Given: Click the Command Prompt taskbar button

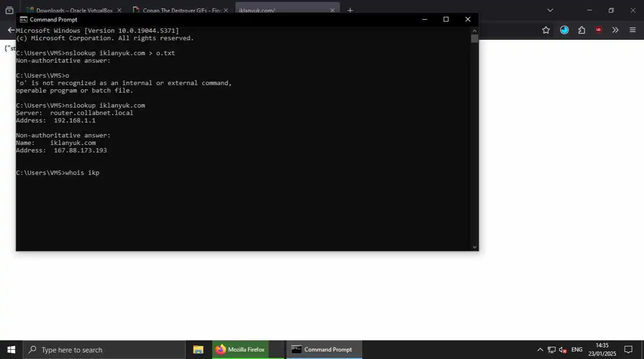Looking at the screenshot, I should pyautogui.click(x=324, y=350).
